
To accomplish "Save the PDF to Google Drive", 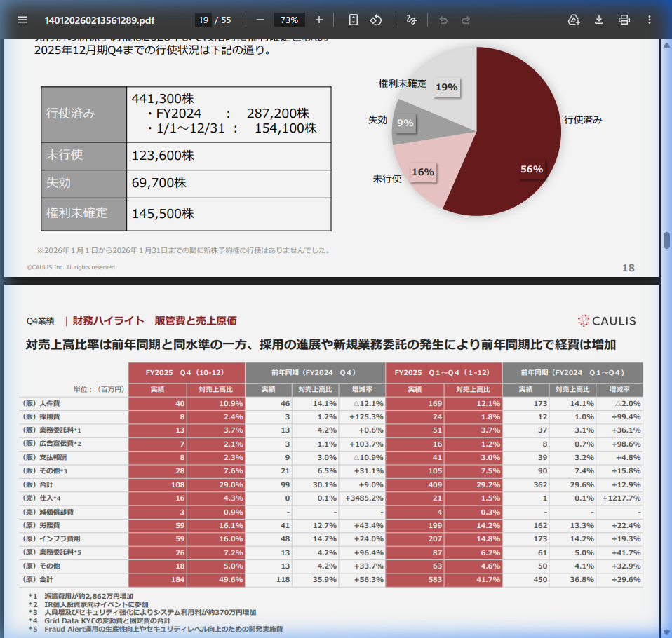I will 574,20.
